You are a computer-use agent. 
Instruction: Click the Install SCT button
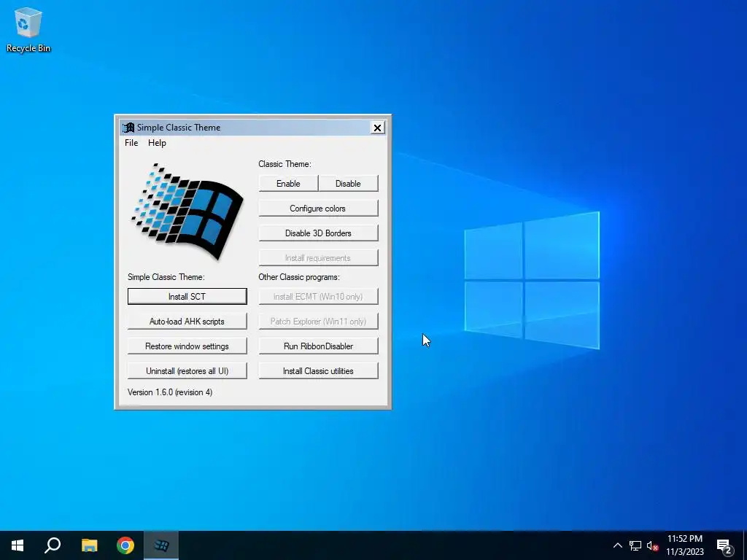(x=187, y=296)
